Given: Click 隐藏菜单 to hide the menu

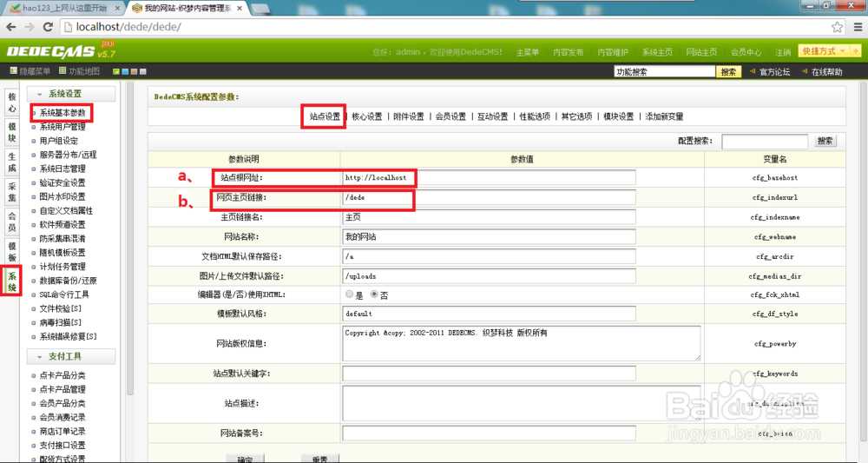Looking at the screenshot, I should [30, 71].
